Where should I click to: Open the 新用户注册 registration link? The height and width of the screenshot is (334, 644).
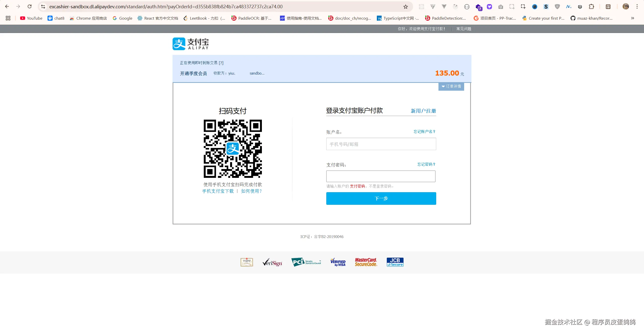click(423, 111)
